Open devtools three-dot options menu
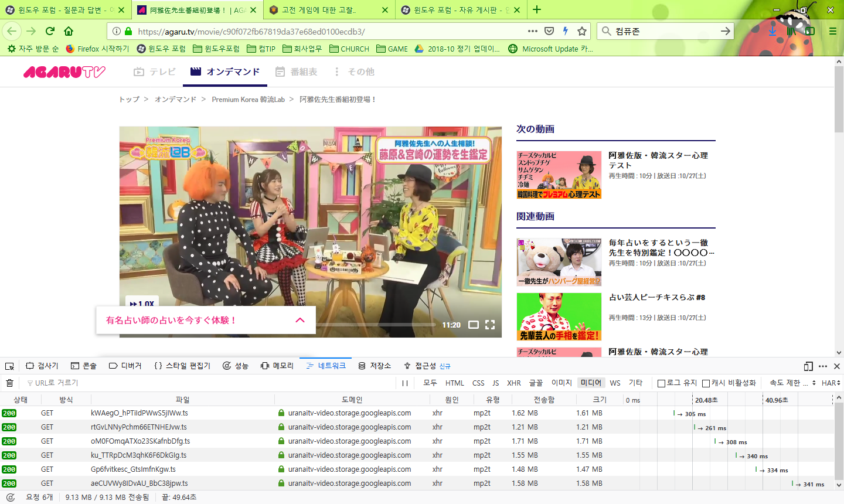 point(823,366)
